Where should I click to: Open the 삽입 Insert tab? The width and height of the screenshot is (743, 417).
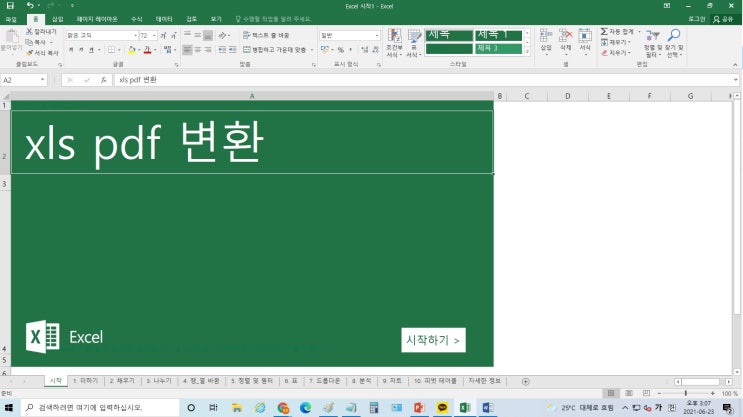point(57,19)
